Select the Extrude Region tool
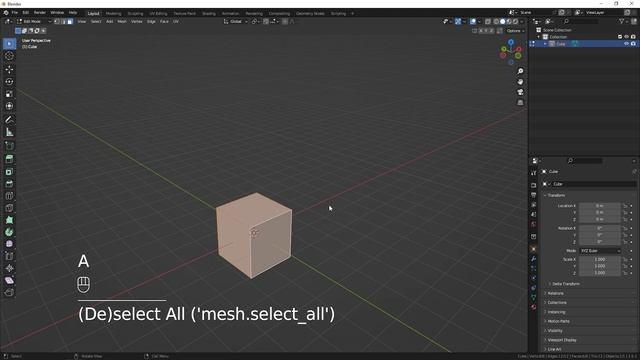This screenshot has height=360, width=640. point(9,159)
